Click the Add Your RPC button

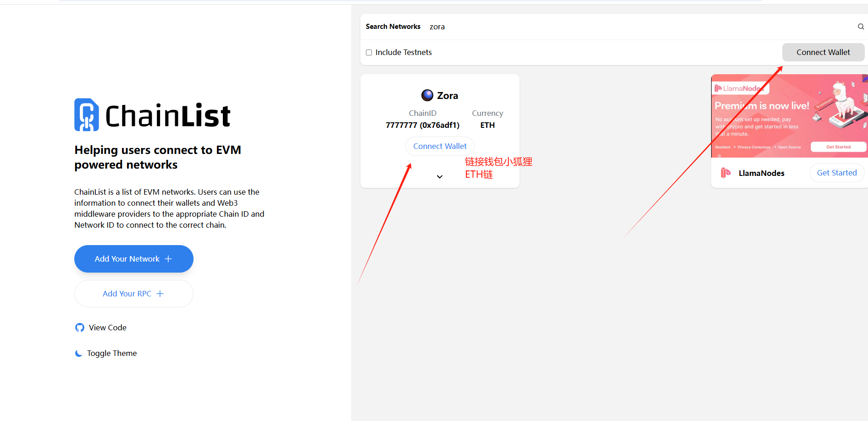[x=134, y=294]
